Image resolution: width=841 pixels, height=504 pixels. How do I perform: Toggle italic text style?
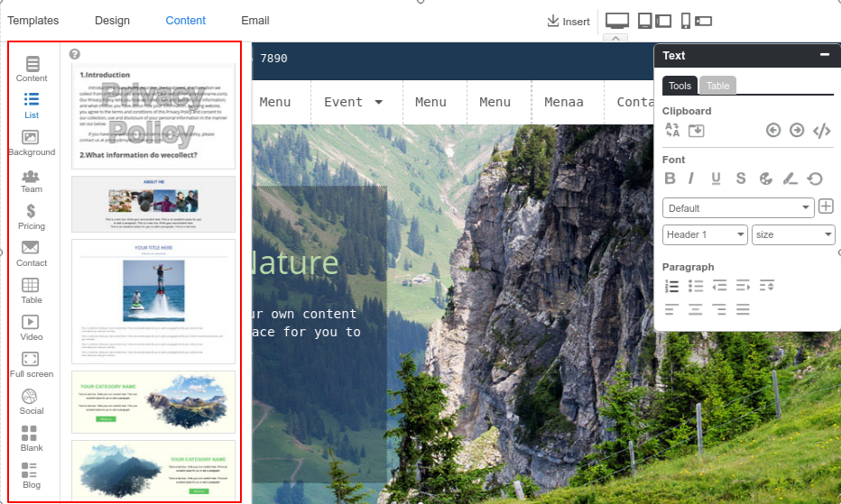coord(691,179)
